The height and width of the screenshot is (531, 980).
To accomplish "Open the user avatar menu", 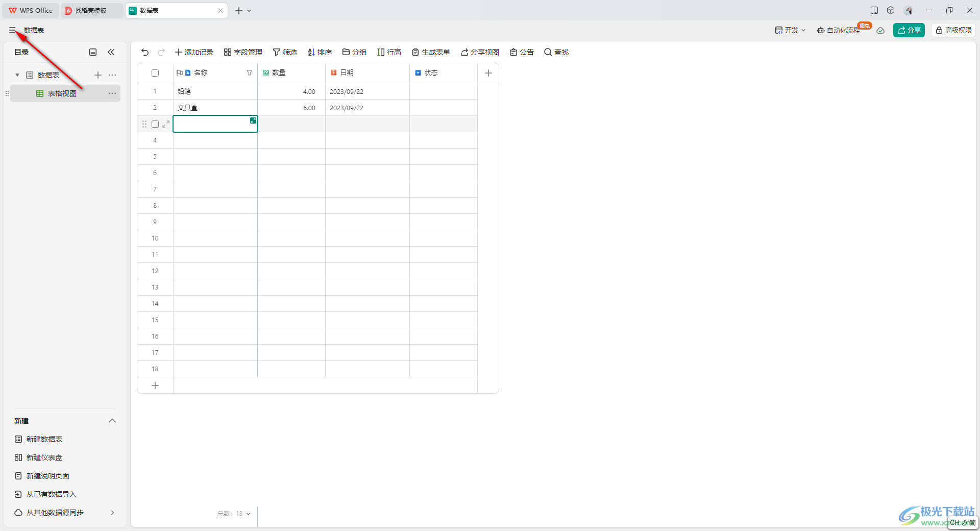I will 909,10.
